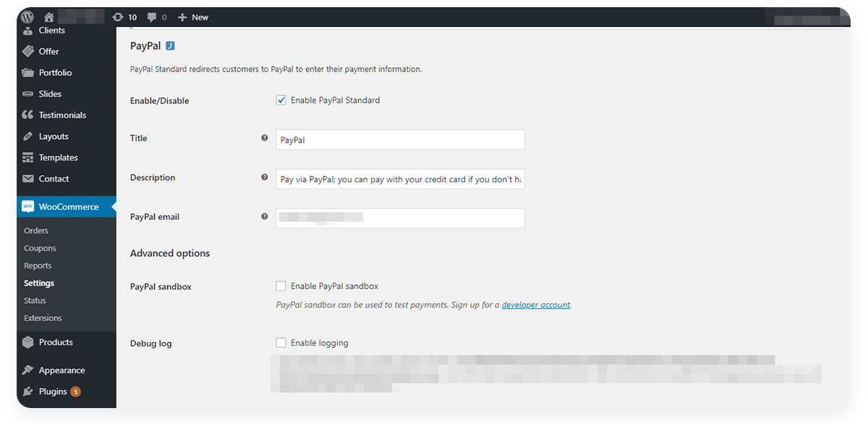This screenshot has width=868, height=424.
Task: Follow the developer account link
Action: click(536, 305)
